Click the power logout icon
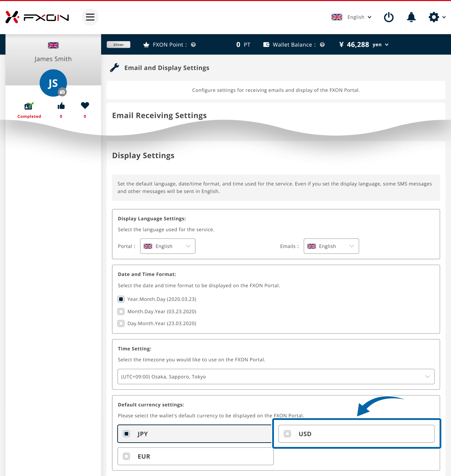This screenshot has width=451, height=476. pyautogui.click(x=389, y=17)
